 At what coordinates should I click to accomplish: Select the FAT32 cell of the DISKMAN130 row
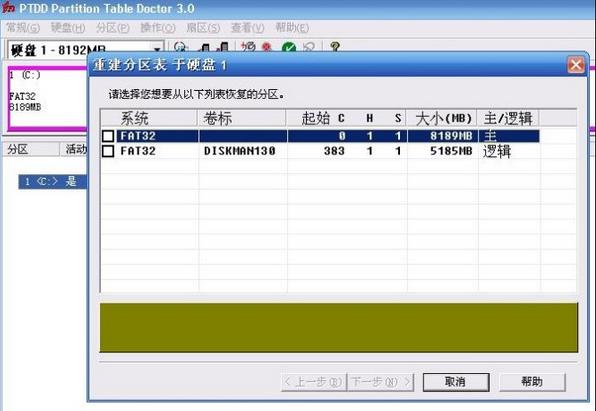[138, 151]
